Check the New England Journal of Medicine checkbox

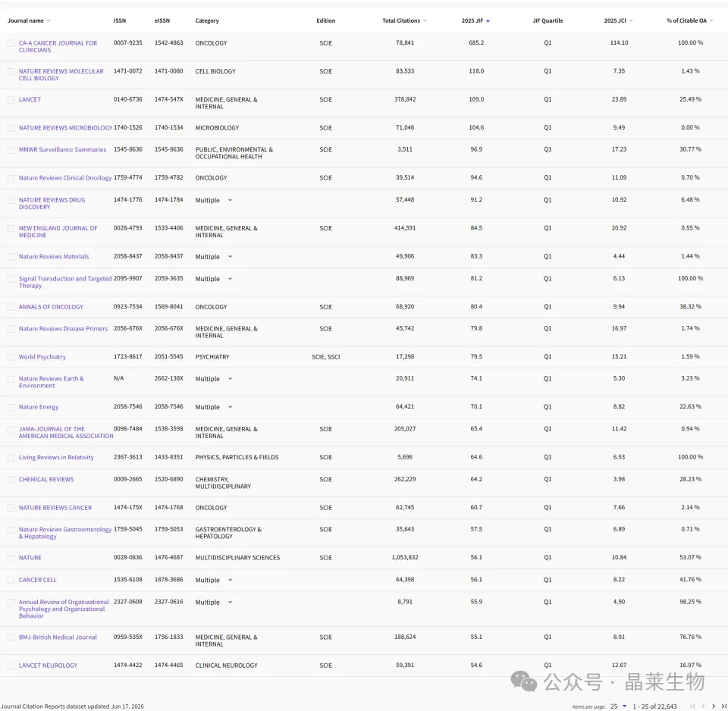click(x=11, y=228)
